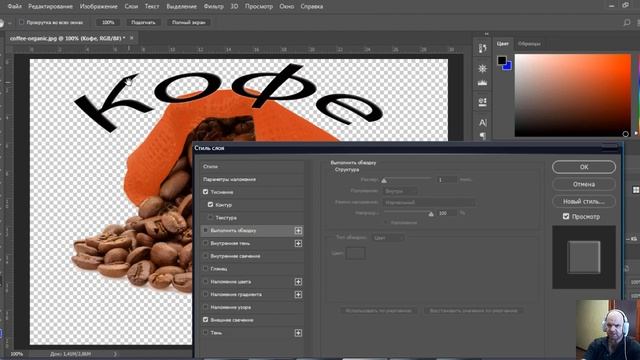Viewport: 640px width, 360px height.
Task: Toggle scroll all windows checkbox in options bar
Action: tap(22, 22)
